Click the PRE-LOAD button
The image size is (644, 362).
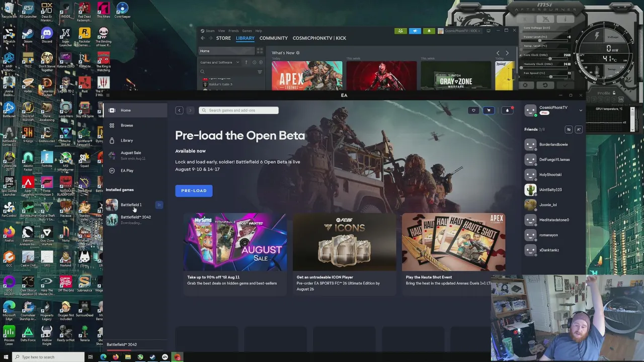(x=194, y=191)
